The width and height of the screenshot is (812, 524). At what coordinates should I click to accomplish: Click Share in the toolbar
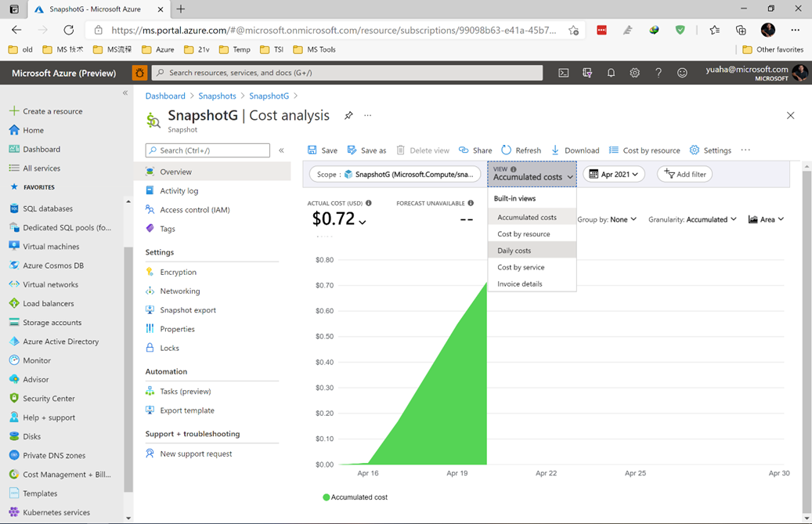point(475,150)
